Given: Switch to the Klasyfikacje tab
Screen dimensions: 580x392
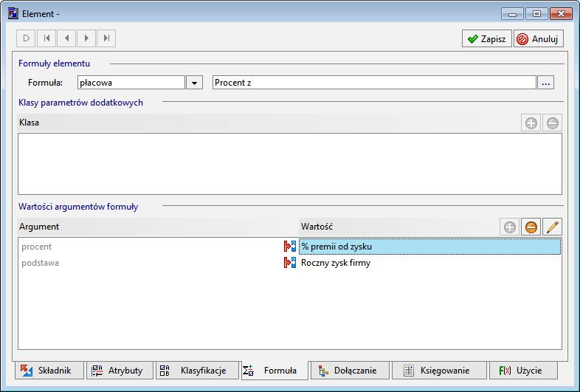Looking at the screenshot, I should click(197, 371).
